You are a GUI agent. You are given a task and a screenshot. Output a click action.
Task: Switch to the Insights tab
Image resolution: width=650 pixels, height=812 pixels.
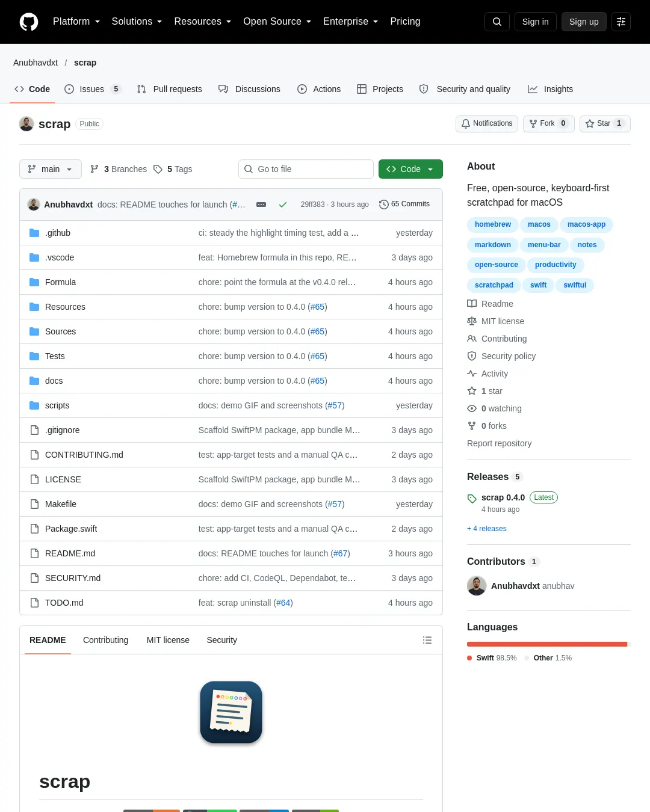tap(550, 89)
